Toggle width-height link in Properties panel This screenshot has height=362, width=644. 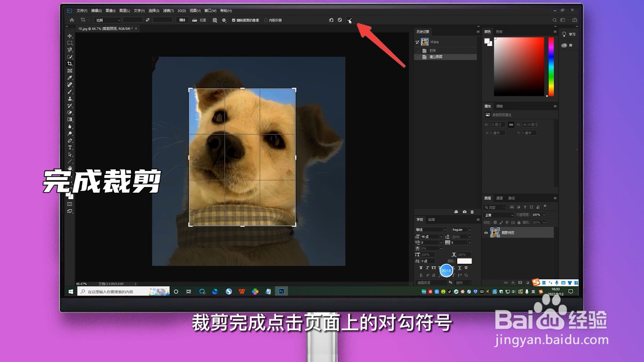click(x=511, y=125)
